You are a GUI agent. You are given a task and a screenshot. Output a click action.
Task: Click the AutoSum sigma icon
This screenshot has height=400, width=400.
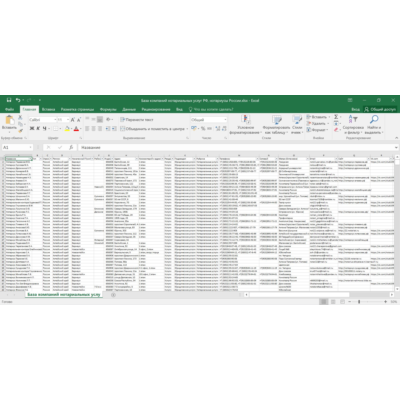pos(336,117)
